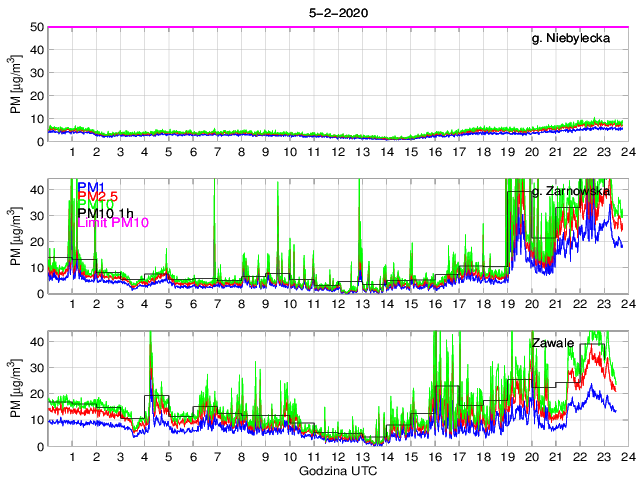
Task: Click hour 4 tick under the bottom plot
Action: click(x=144, y=456)
